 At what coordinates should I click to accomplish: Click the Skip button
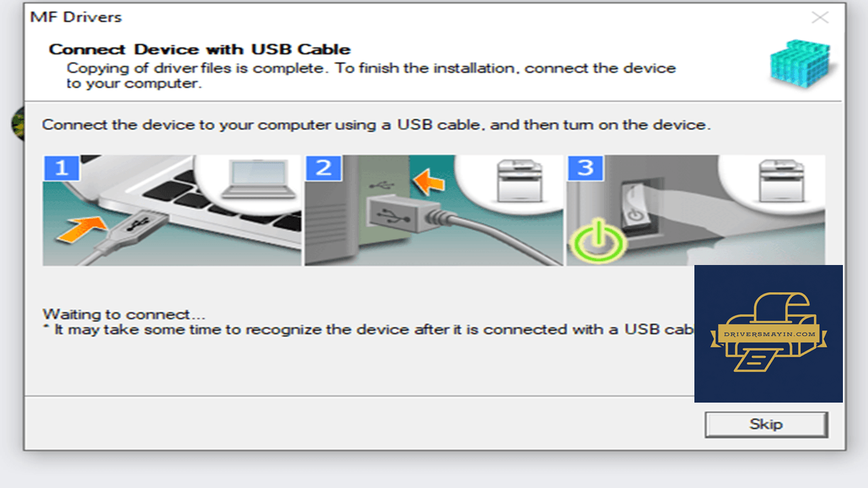pos(766,424)
